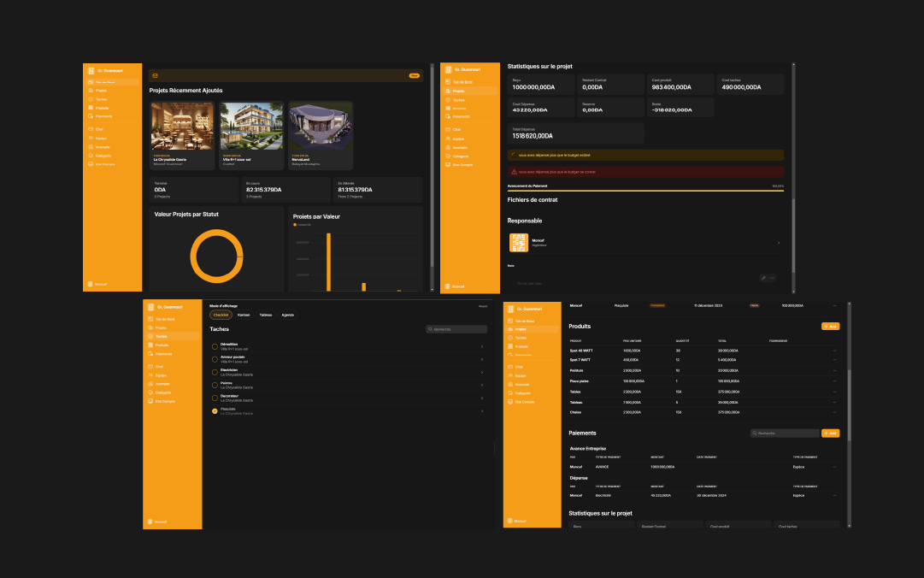The image size is (924, 578).
Task: Click the highlighted Taches sidebar icon
Action: tap(150, 337)
